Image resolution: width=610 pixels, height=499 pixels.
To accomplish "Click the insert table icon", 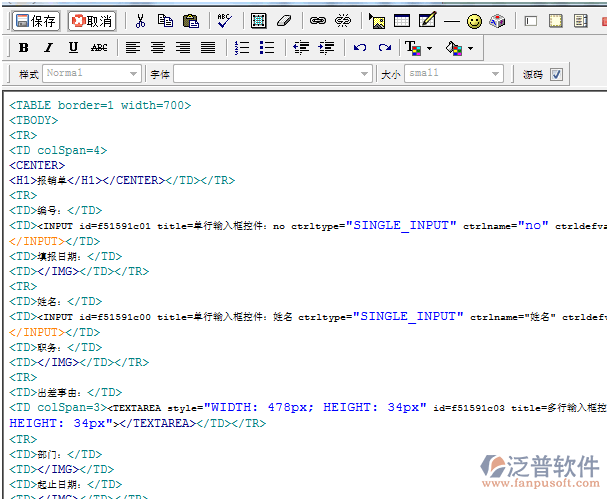I will 401,21.
